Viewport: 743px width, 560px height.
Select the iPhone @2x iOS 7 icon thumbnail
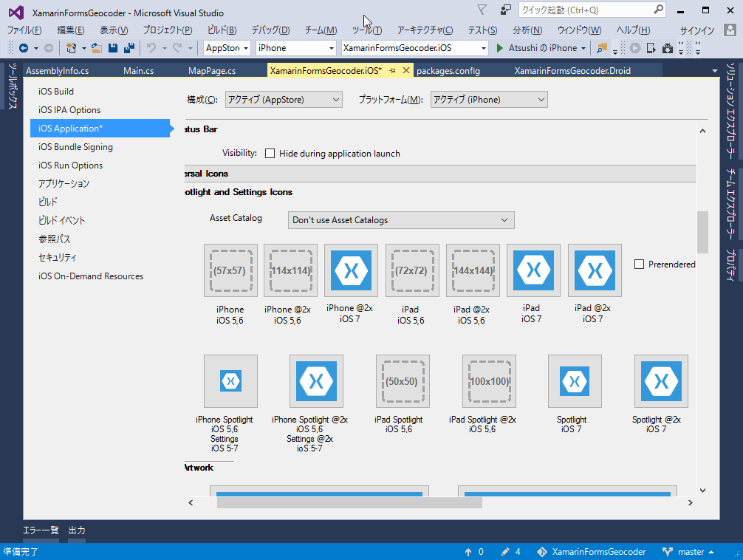(351, 270)
